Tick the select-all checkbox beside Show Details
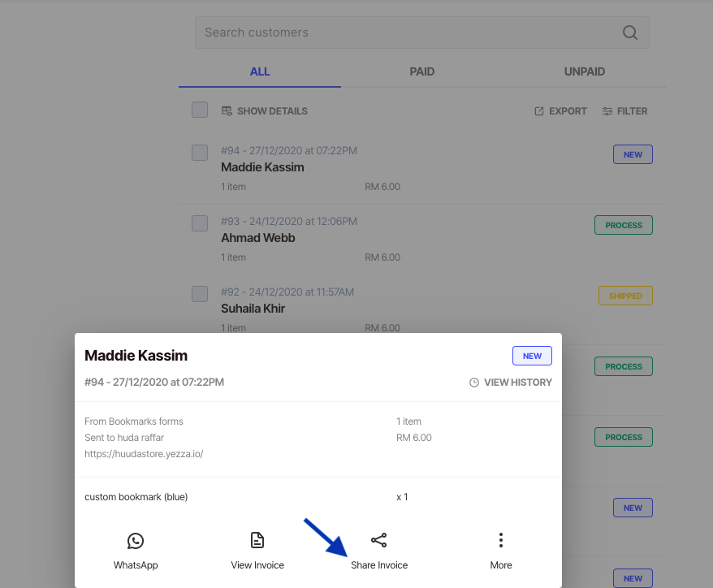This screenshot has width=713, height=588. tap(200, 110)
